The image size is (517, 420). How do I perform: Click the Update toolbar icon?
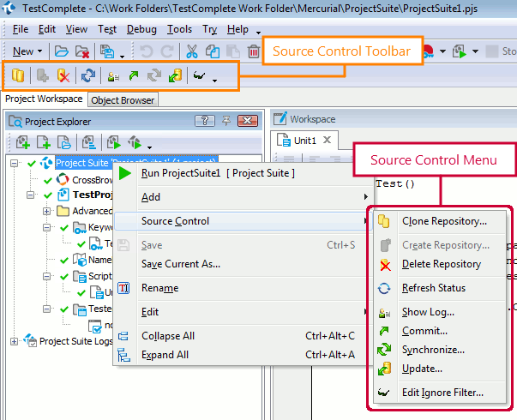tap(175, 75)
